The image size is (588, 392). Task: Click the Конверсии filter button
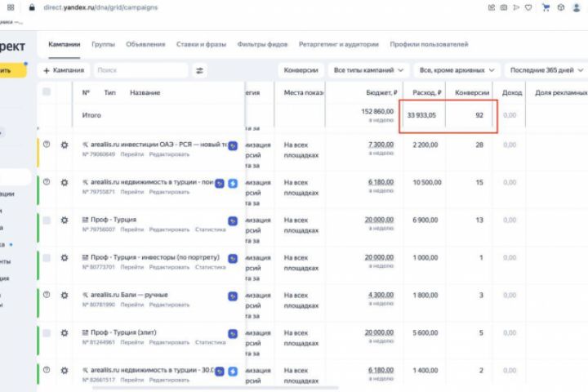[x=301, y=70]
